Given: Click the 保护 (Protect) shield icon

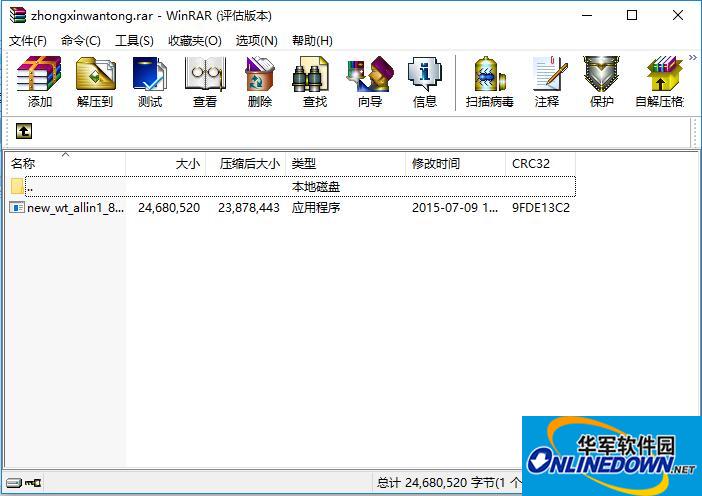Looking at the screenshot, I should tap(601, 82).
